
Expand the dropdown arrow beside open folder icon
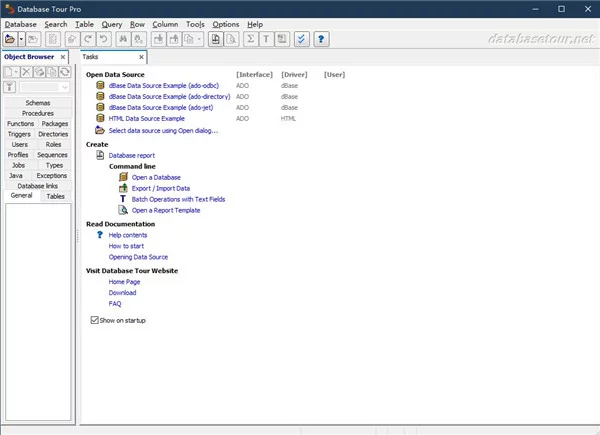22,39
